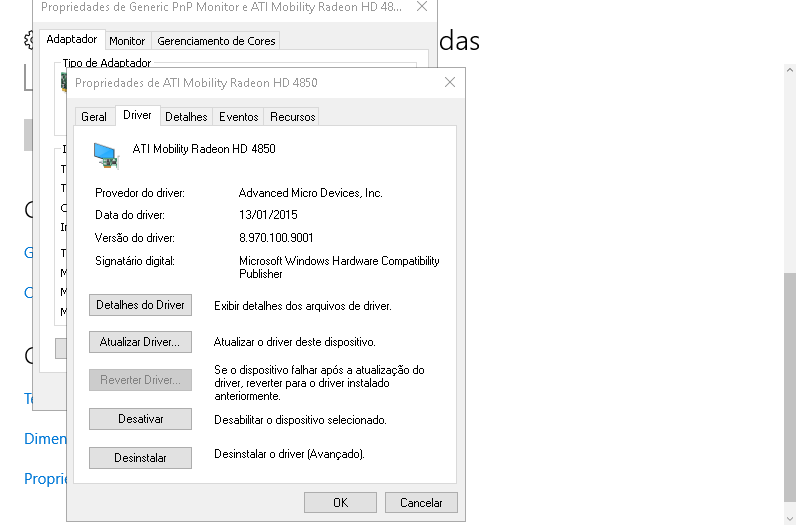Click the 'Desabilitar o dispositivo selecionado.' text
The image size is (796, 525).
pos(300,420)
